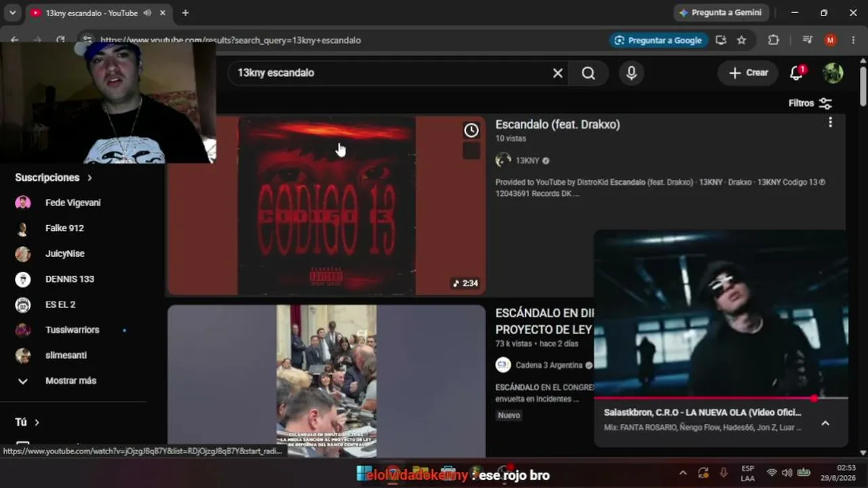Open the 'Falke 912' subscription
868x488 pixels.
click(x=73, y=228)
